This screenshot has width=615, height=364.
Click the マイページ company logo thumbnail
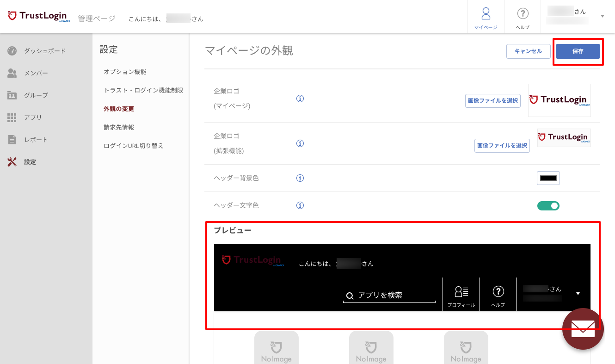click(560, 100)
